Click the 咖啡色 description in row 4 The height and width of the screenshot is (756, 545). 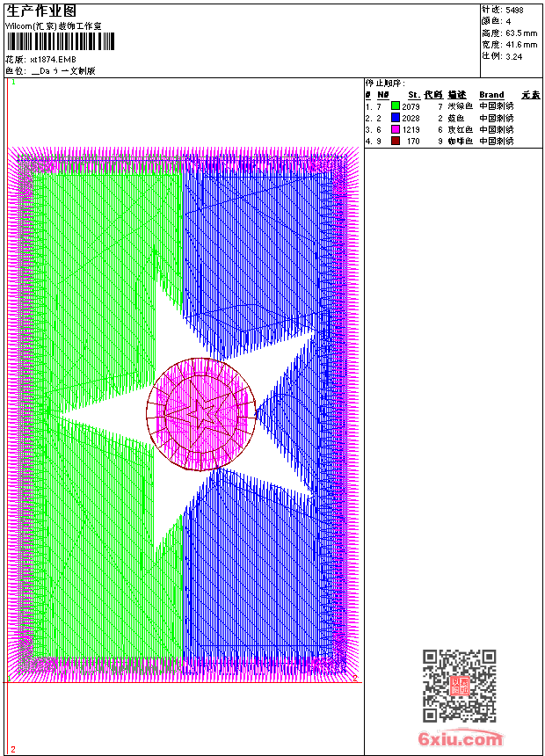460,141
